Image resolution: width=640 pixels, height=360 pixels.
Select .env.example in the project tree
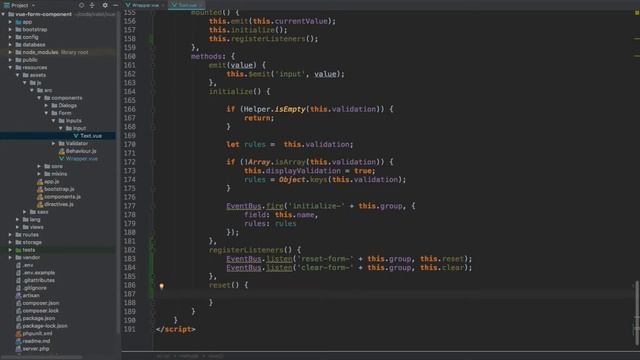pos(39,273)
